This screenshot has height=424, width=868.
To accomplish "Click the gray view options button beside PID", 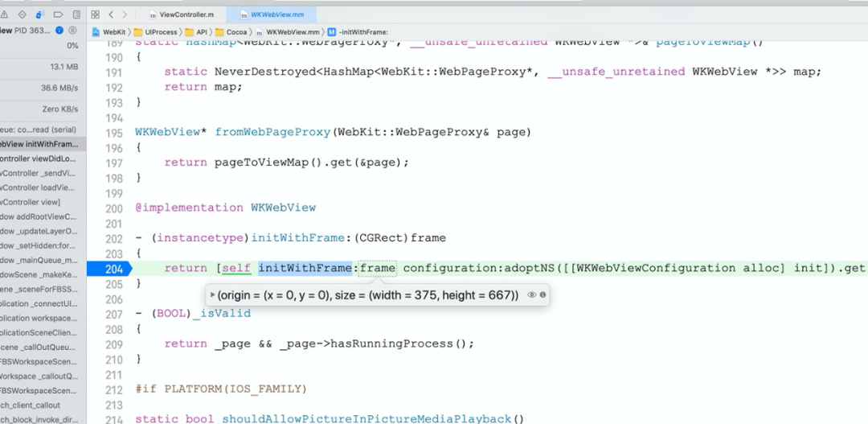I will (x=72, y=31).
